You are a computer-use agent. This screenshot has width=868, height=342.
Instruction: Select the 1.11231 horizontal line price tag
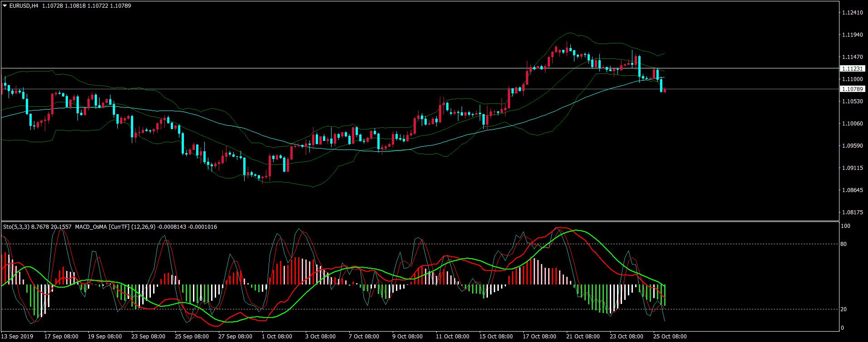(852, 68)
